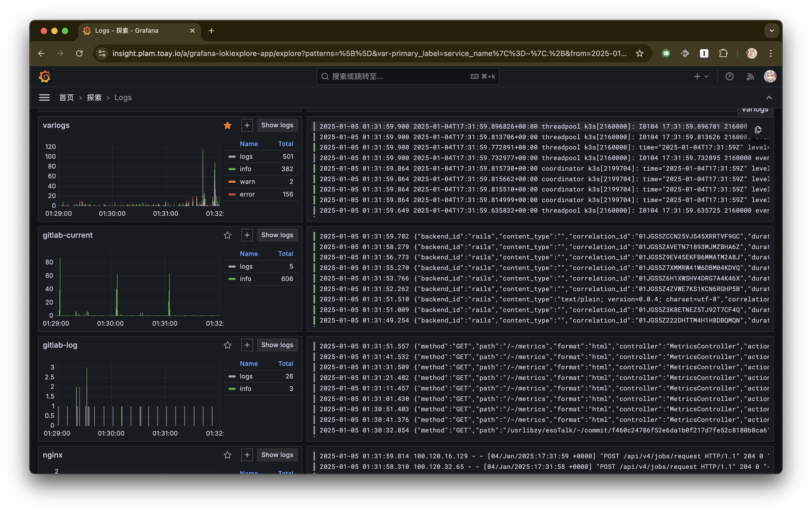This screenshot has height=513, width=812.
Task: Collapse the top bar with chevron up
Action: (769, 98)
